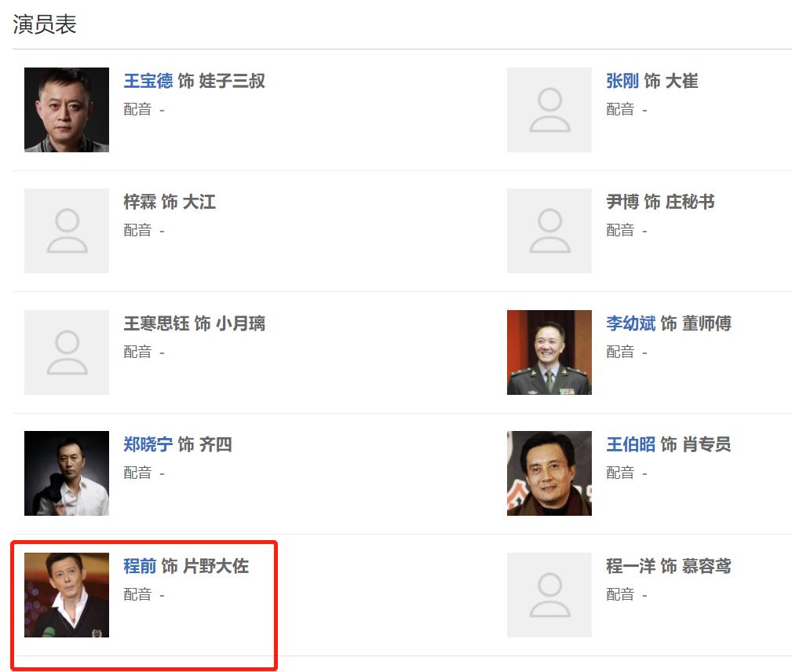Click the text 程一洋 饰 慕容鸢
Viewport: 792px width, 672px height.
668,566
